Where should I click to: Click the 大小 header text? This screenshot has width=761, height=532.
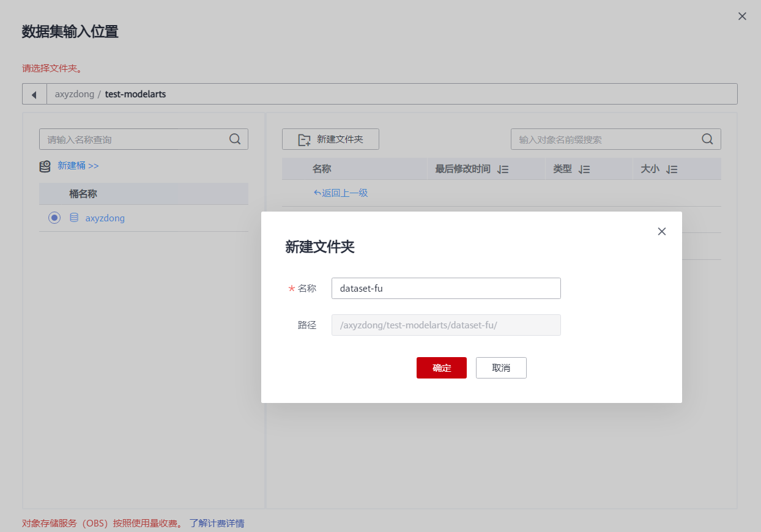(x=650, y=169)
